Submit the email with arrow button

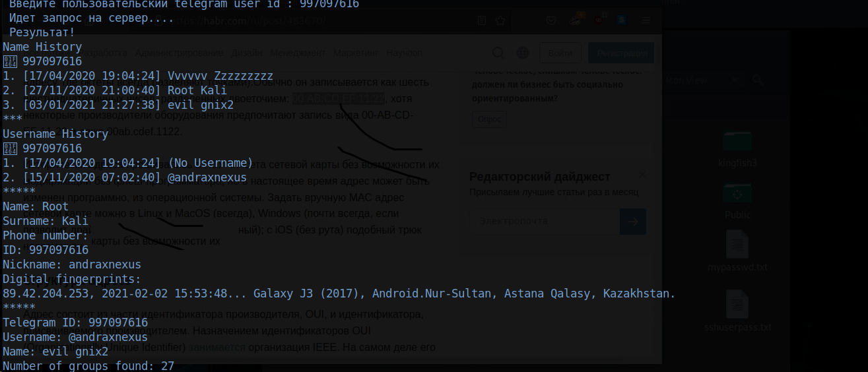633,222
